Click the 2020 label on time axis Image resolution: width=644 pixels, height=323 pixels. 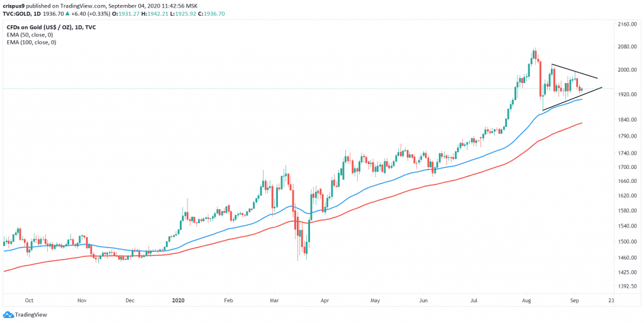click(179, 300)
